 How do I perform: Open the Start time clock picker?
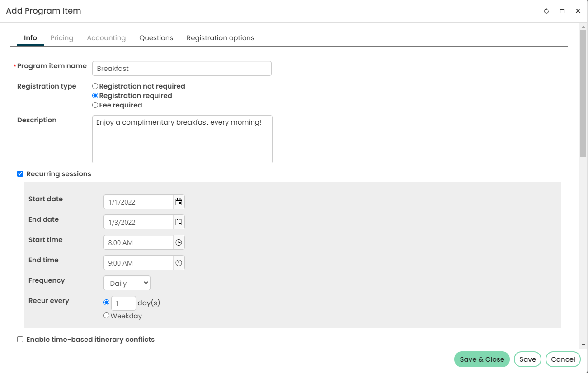pyautogui.click(x=179, y=242)
